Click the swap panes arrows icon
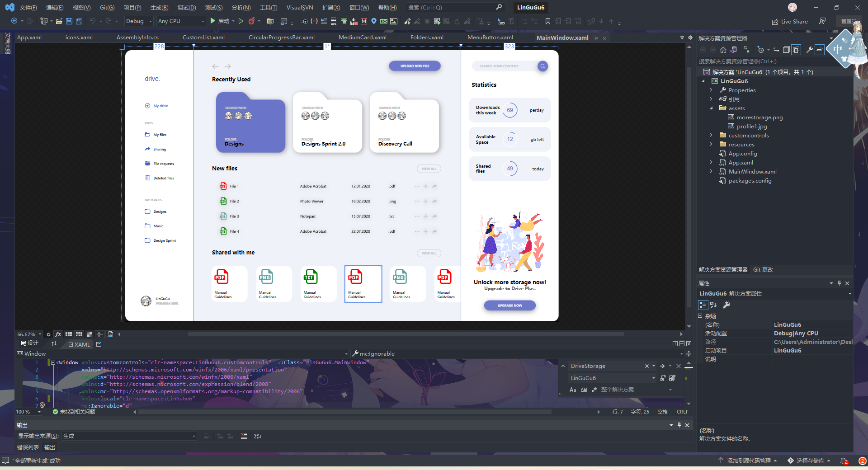The image size is (868, 470). 54,344
